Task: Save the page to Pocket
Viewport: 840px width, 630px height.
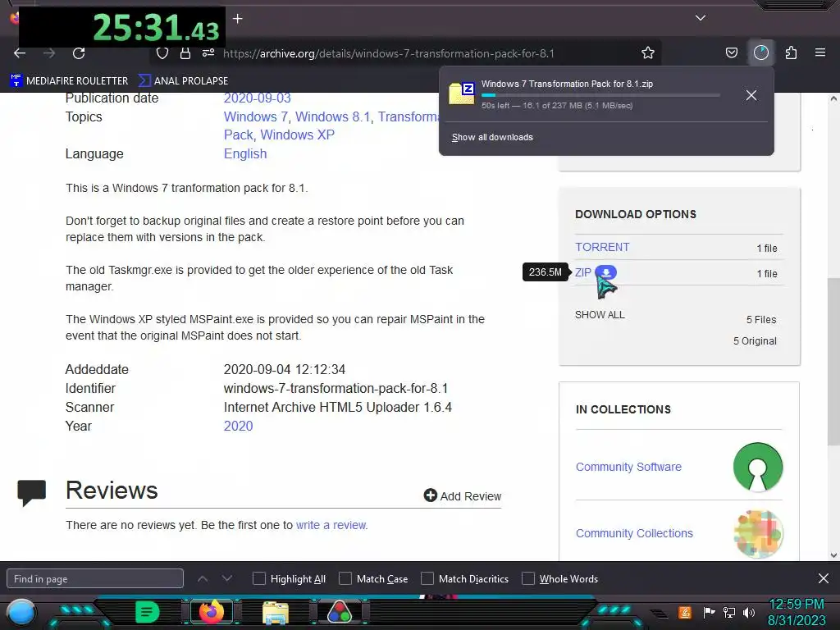Action: coord(731,52)
